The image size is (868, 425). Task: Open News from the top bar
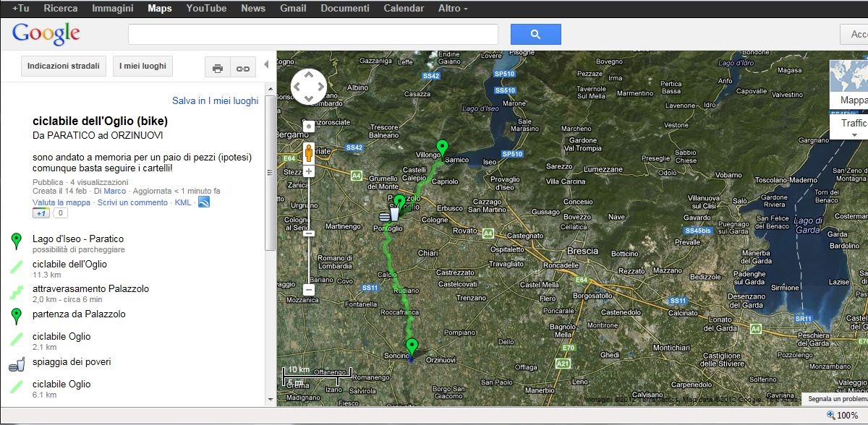pos(253,9)
